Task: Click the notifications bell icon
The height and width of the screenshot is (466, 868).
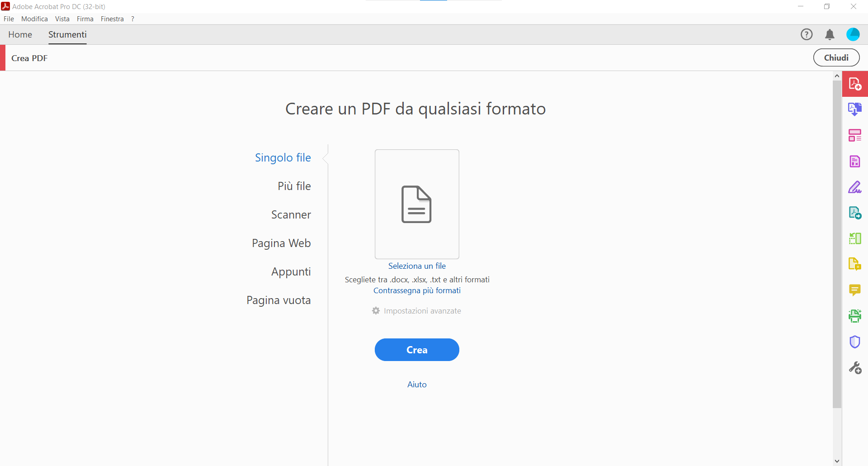Action: (830, 34)
